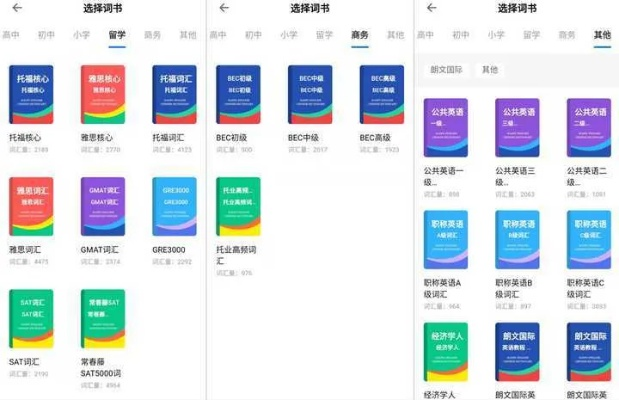Filter by the 其他 chip under the tabs

[x=490, y=69]
